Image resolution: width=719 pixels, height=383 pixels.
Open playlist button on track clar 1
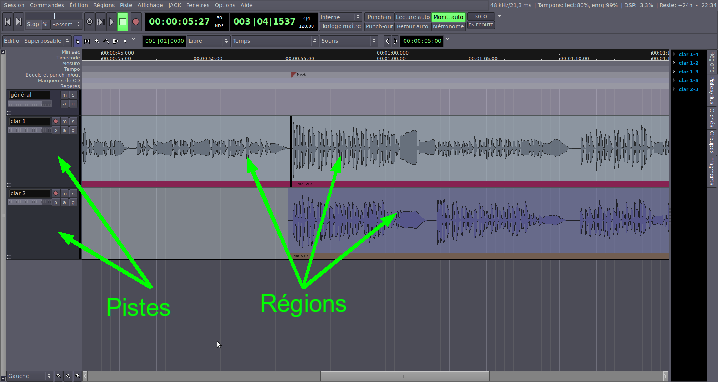click(56, 131)
